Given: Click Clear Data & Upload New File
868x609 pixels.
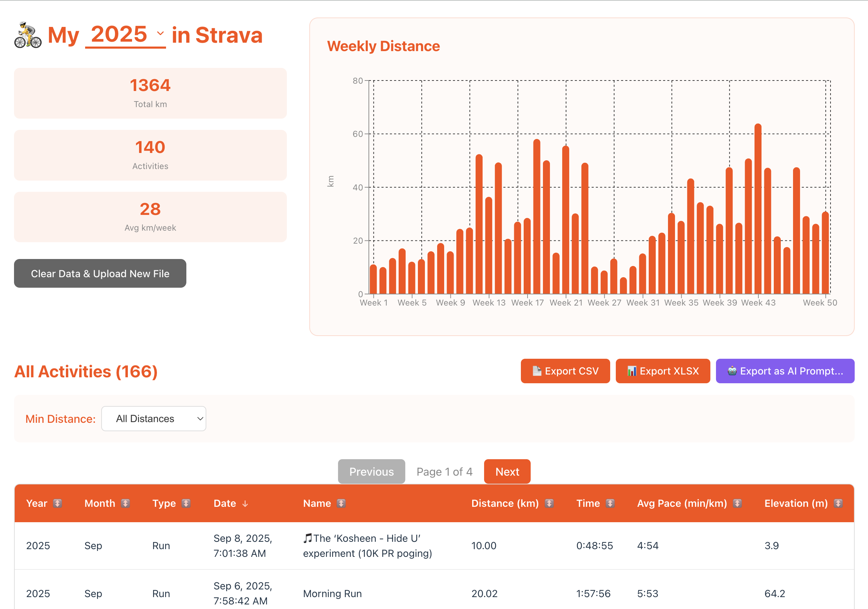Looking at the screenshot, I should (100, 273).
